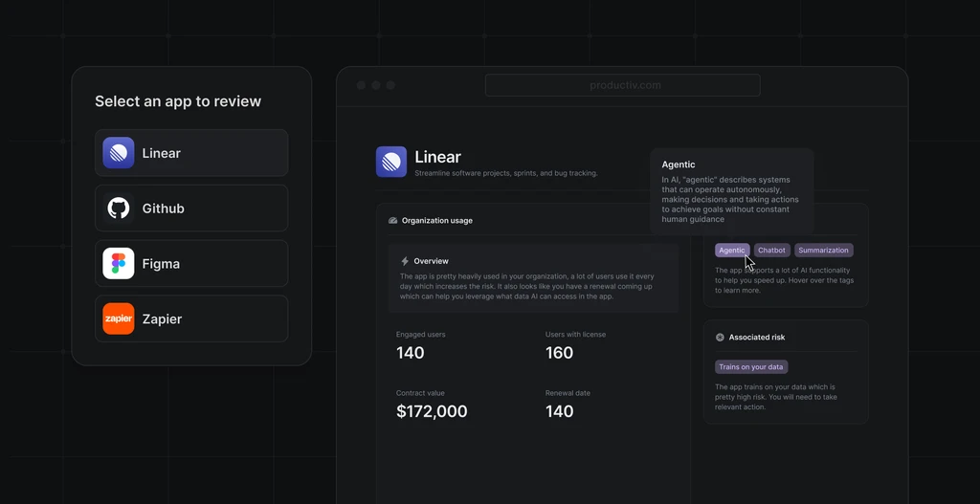The width and height of the screenshot is (980, 504).
Task: Click the Organization usage gauge icon
Action: 392,221
